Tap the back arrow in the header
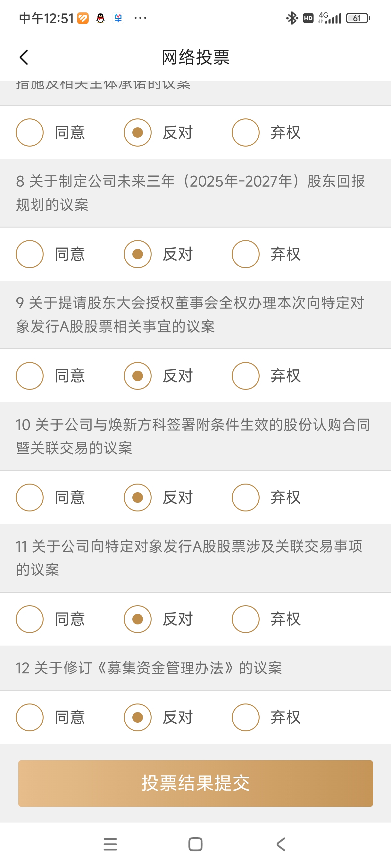This screenshot has height=868, width=391. click(x=24, y=57)
